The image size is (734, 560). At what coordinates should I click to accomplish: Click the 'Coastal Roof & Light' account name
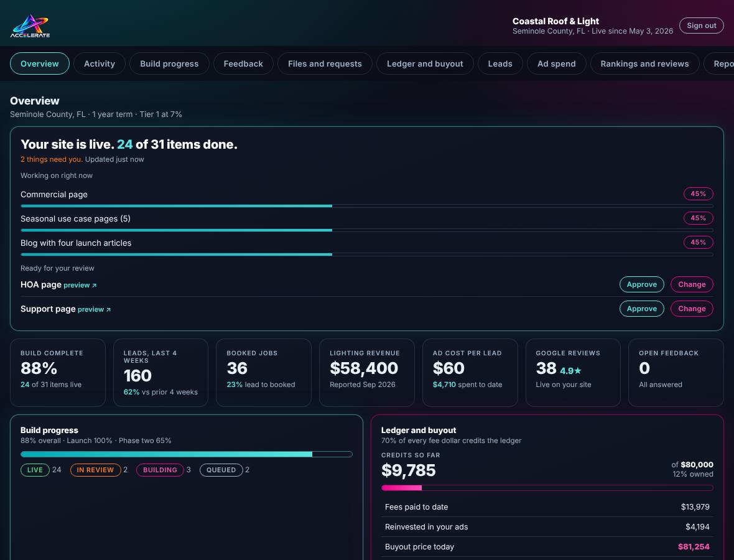point(555,21)
